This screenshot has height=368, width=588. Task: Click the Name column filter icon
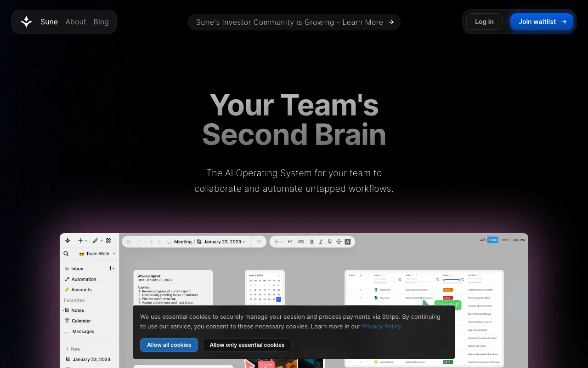pyautogui.click(x=400, y=279)
